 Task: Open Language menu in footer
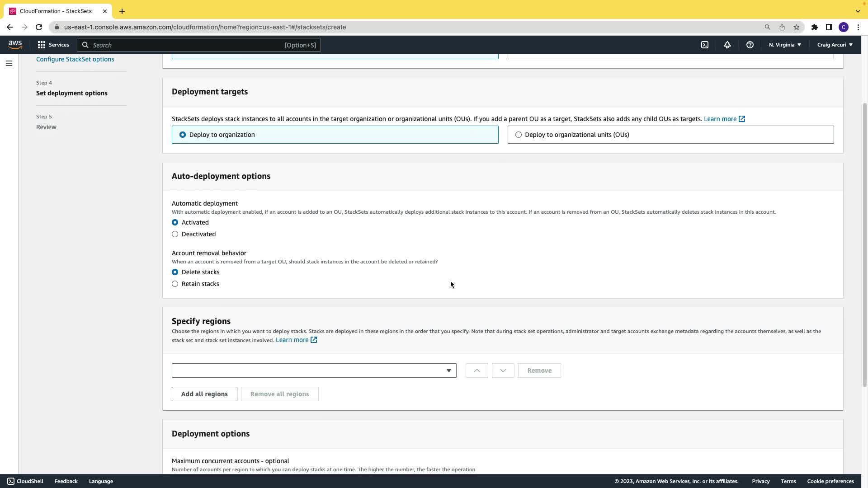[x=101, y=481]
